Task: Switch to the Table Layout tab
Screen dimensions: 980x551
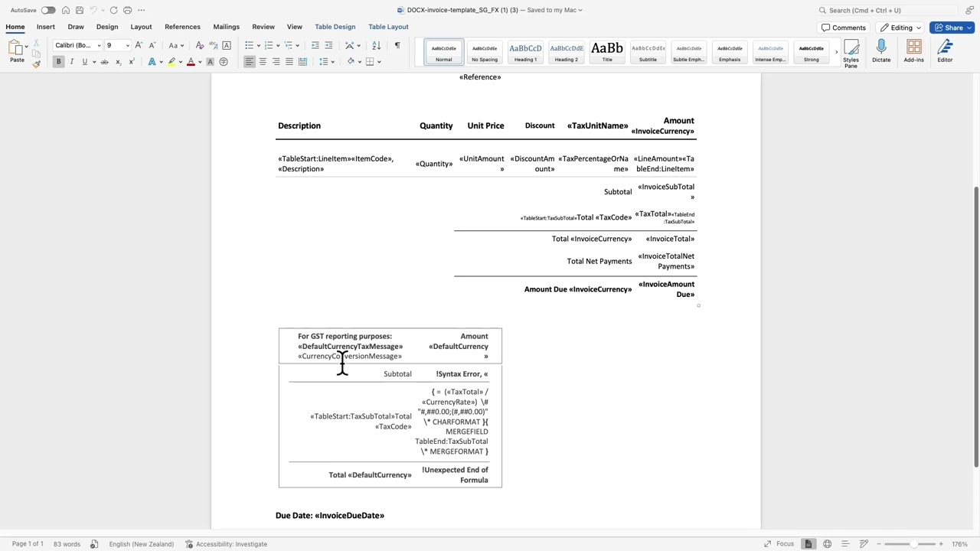Action: click(388, 27)
